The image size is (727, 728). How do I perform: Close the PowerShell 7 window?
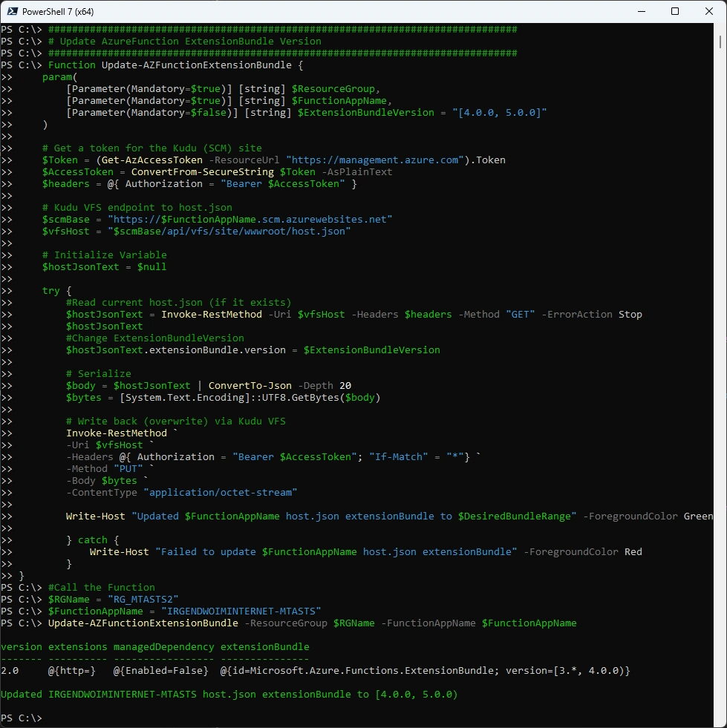pos(709,11)
